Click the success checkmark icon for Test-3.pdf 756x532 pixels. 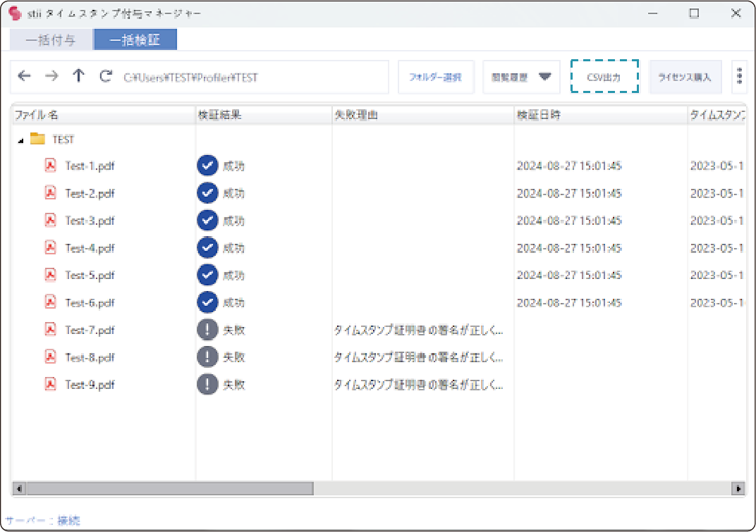point(207,221)
